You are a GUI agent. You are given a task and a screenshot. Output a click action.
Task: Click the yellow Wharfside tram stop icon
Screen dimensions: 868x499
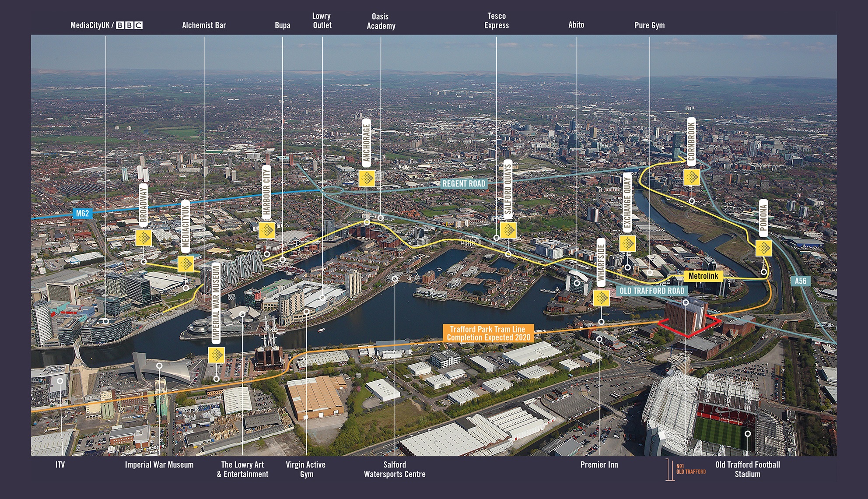[602, 298]
